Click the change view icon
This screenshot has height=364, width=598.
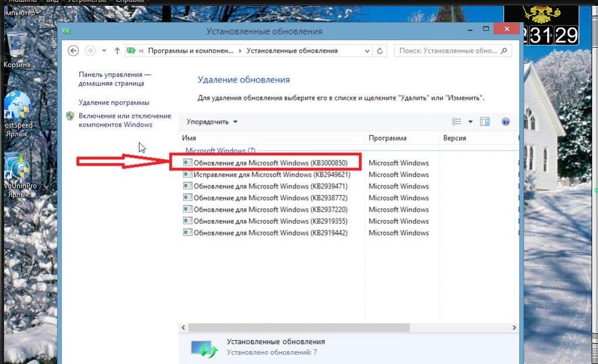(457, 122)
